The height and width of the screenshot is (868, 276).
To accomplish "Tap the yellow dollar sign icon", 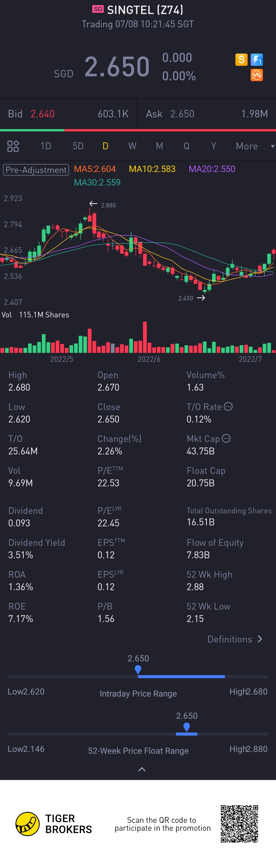I will coord(241,60).
